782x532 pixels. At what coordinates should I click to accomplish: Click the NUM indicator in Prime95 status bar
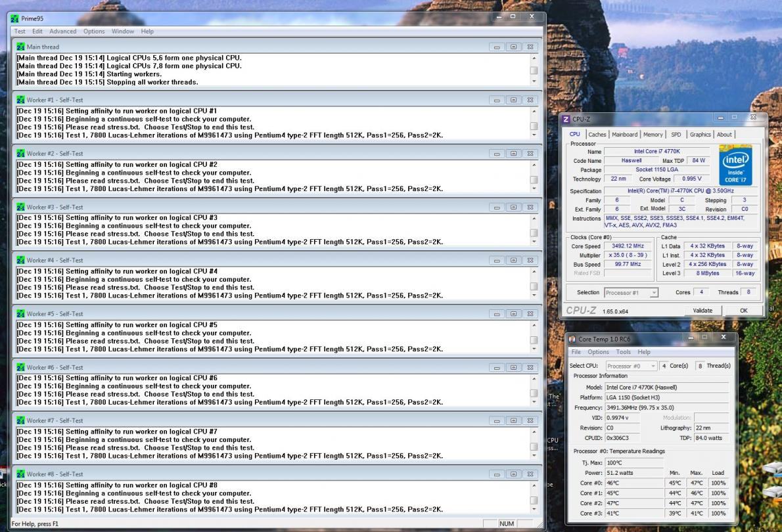coord(506,523)
